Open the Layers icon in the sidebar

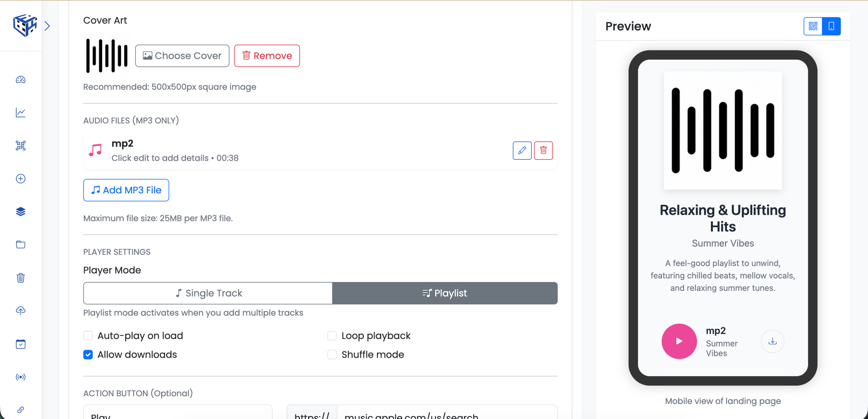click(20, 211)
